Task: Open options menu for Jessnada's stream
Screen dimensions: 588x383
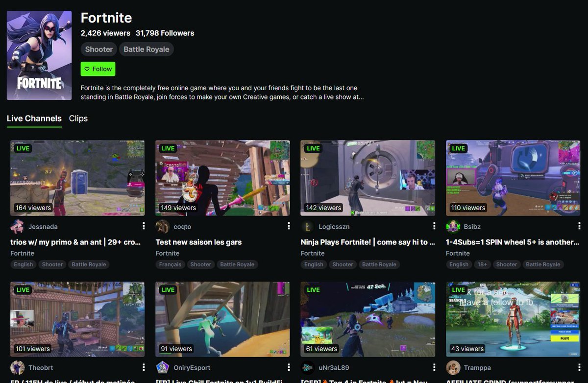Action: [x=144, y=226]
